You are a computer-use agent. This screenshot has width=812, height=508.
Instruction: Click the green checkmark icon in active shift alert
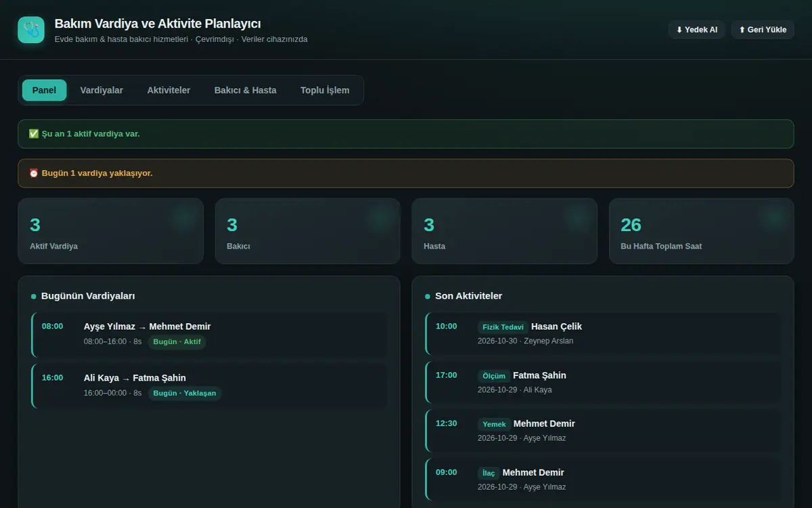(x=34, y=134)
